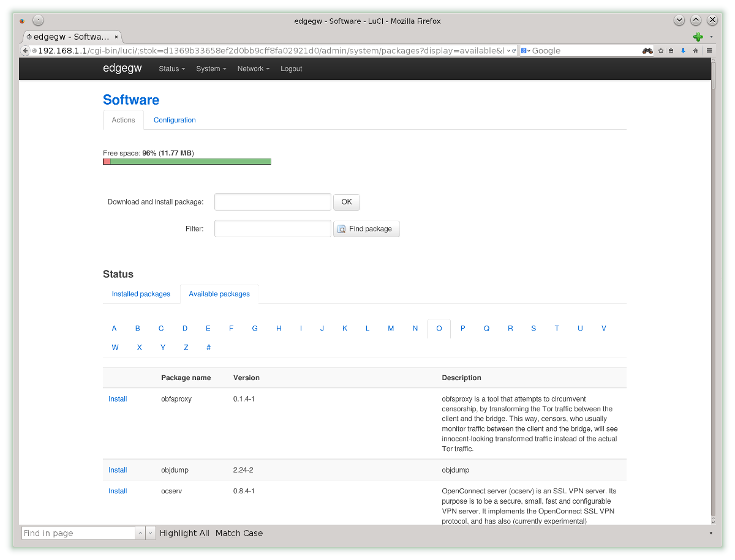This screenshot has height=560, width=735.
Task: Click the Find package button
Action: pyautogui.click(x=366, y=229)
